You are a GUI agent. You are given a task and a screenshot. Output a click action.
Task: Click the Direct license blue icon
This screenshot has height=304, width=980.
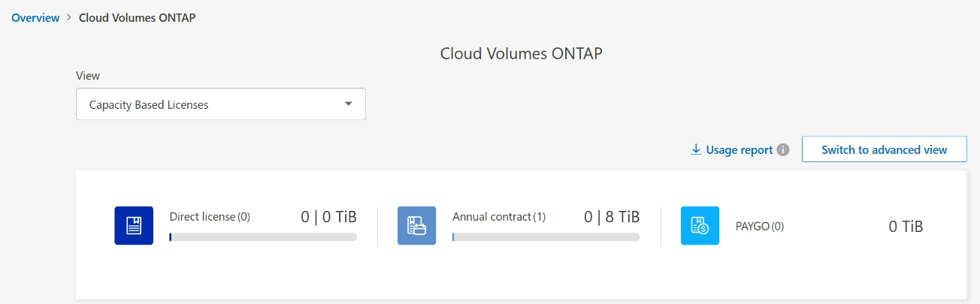point(134,226)
